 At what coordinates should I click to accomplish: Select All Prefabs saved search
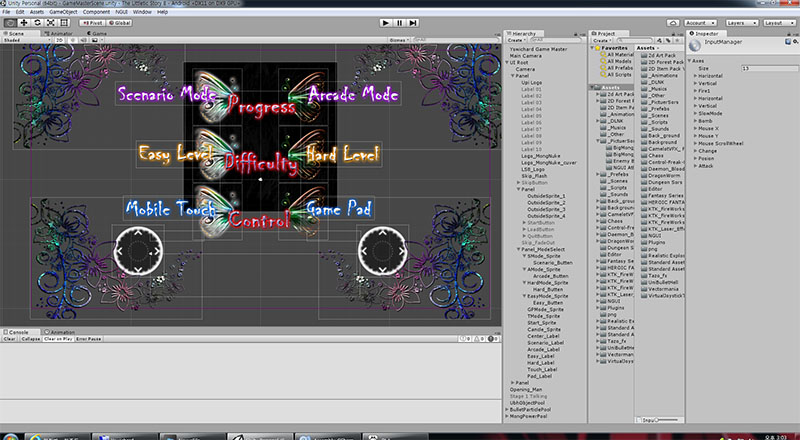[617, 68]
